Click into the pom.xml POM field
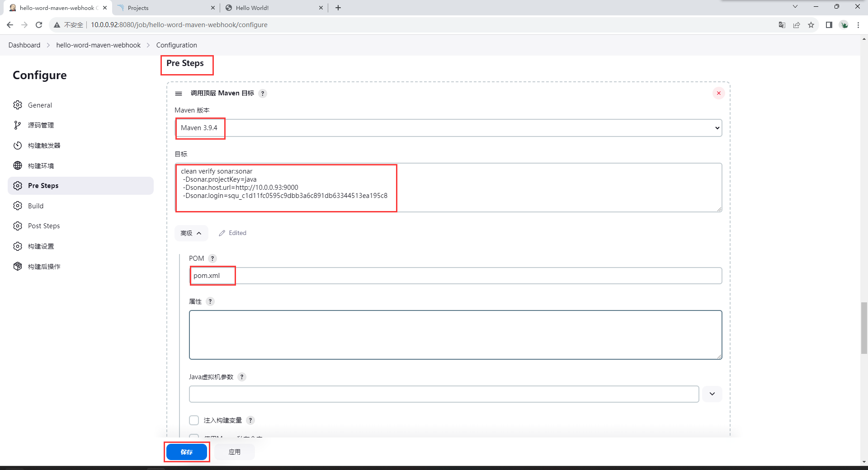The image size is (868, 470). pos(455,276)
